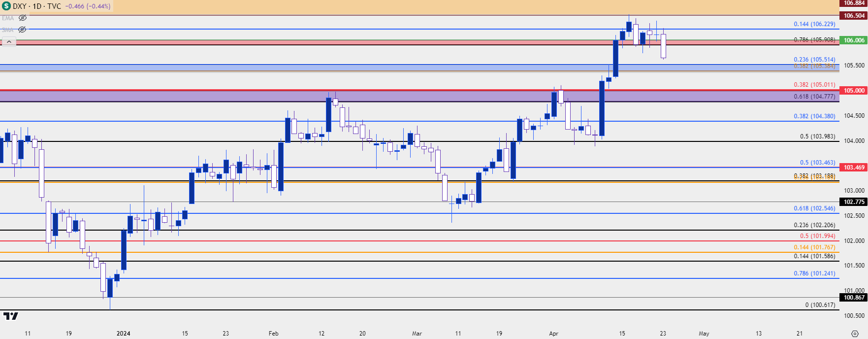Screen dimensions: 868x339
Task: Select the 0.5 (103.463) Fibonacci label
Action: click(817, 163)
